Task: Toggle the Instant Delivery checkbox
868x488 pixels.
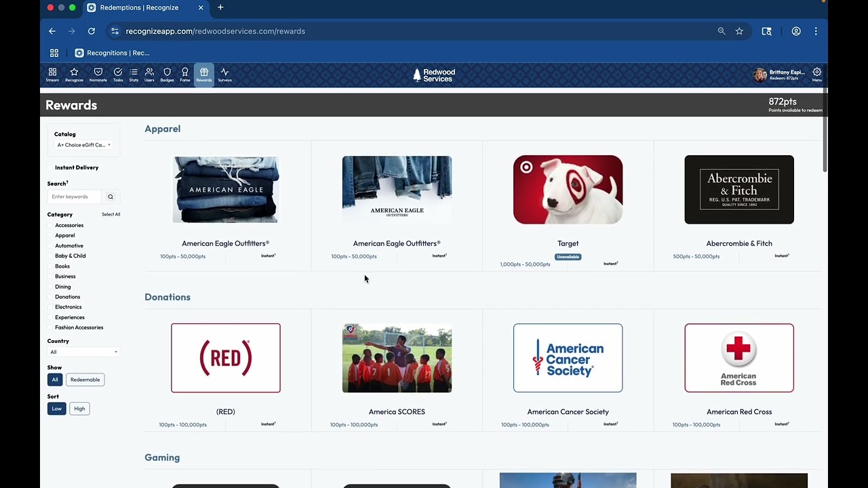Action: click(50, 167)
